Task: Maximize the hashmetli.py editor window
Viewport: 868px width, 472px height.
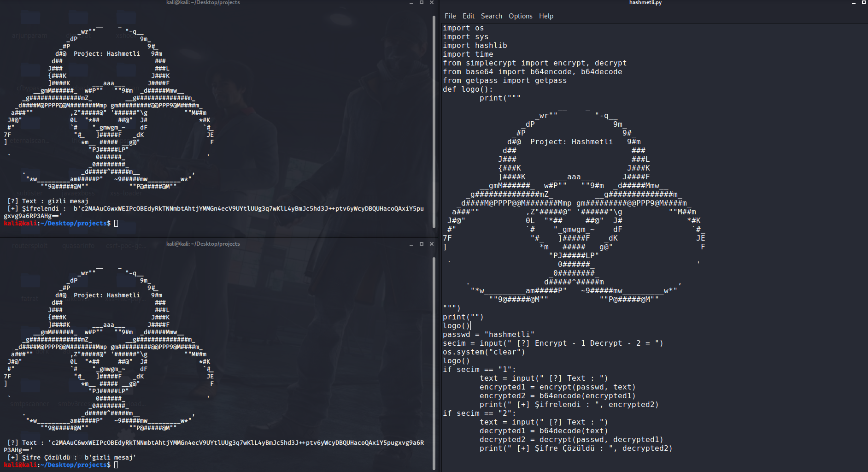Action: pos(864,3)
